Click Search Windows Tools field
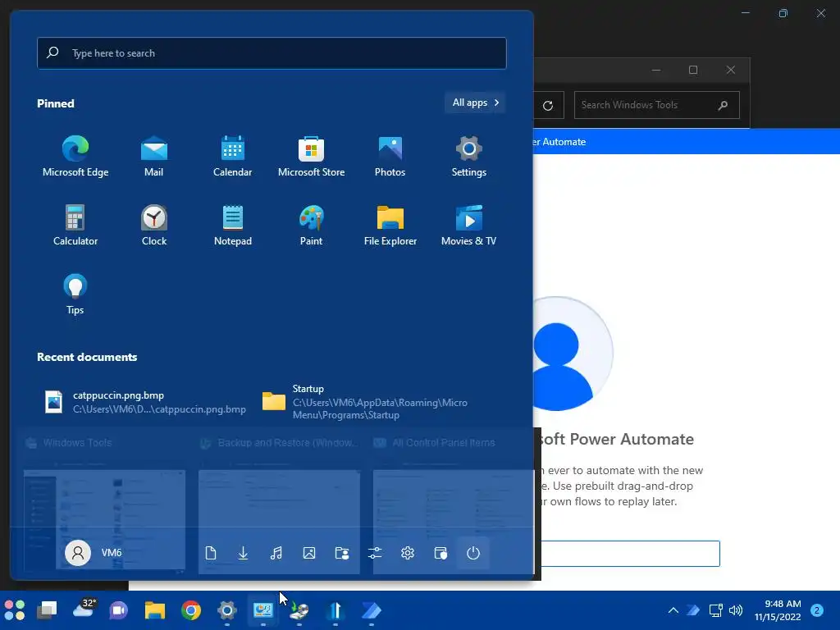The width and height of the screenshot is (840, 630). pos(657,105)
